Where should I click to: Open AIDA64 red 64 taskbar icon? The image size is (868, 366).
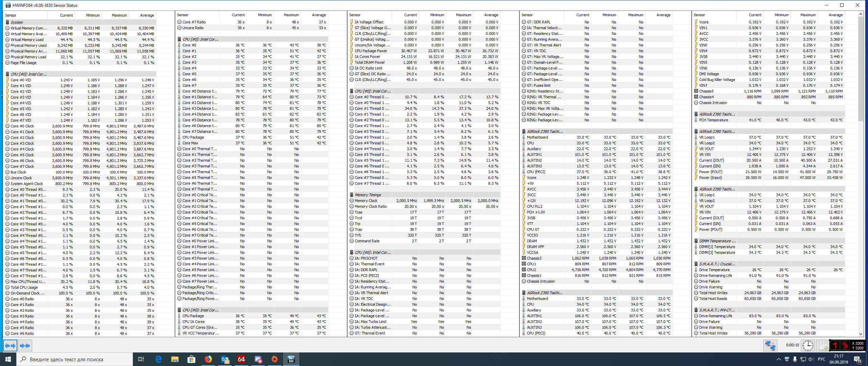pos(241,359)
